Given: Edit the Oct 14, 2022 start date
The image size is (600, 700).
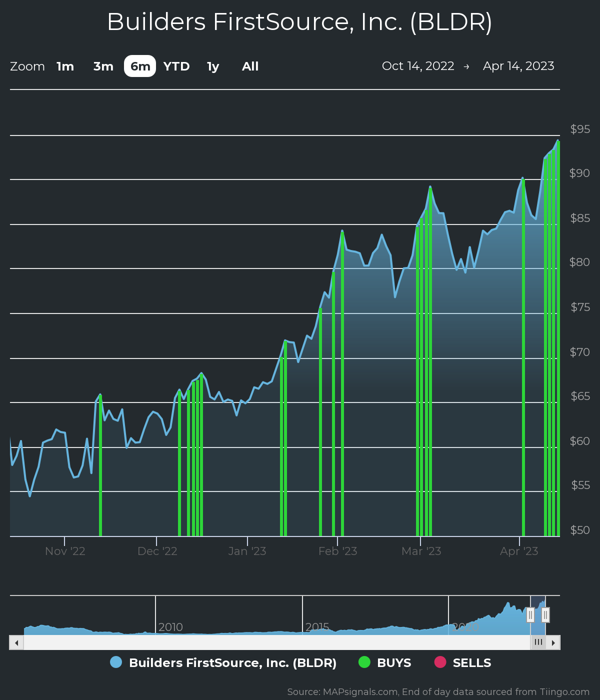Looking at the screenshot, I should pyautogui.click(x=418, y=66).
